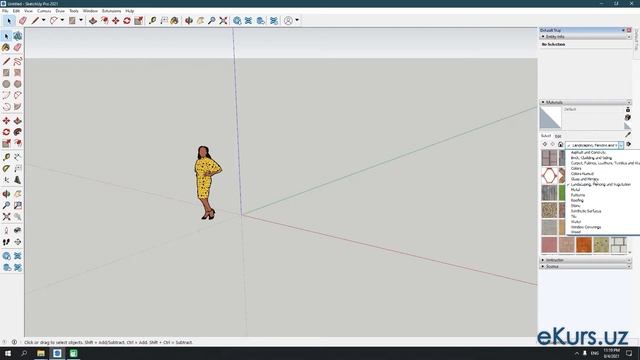Click the current material preview thumbnail

point(550,118)
